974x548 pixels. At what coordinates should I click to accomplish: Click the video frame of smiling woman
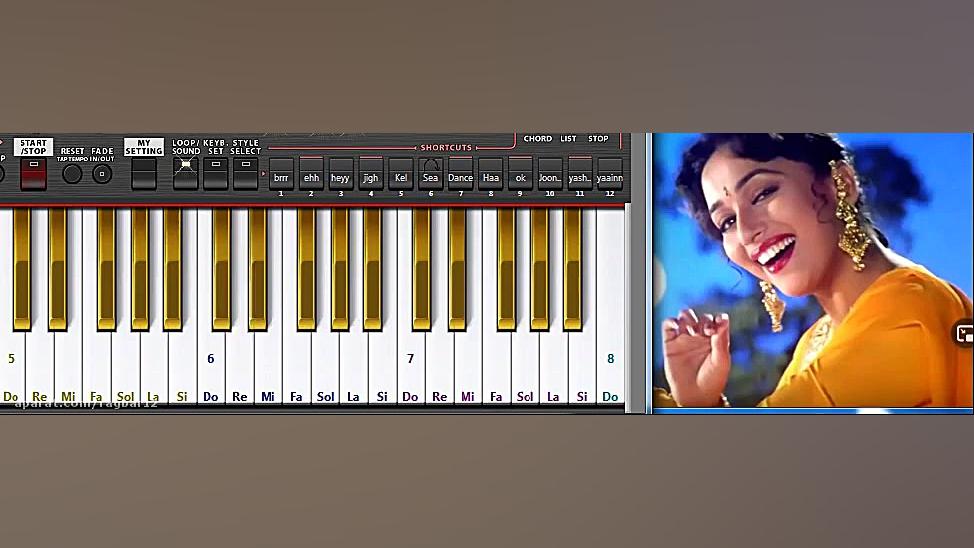pyautogui.click(x=812, y=271)
